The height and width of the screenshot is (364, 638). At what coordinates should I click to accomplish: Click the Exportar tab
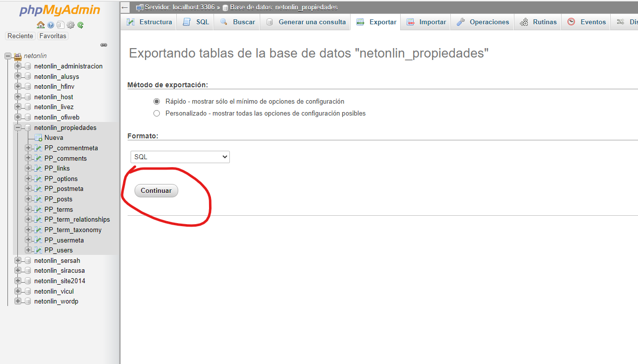click(376, 22)
